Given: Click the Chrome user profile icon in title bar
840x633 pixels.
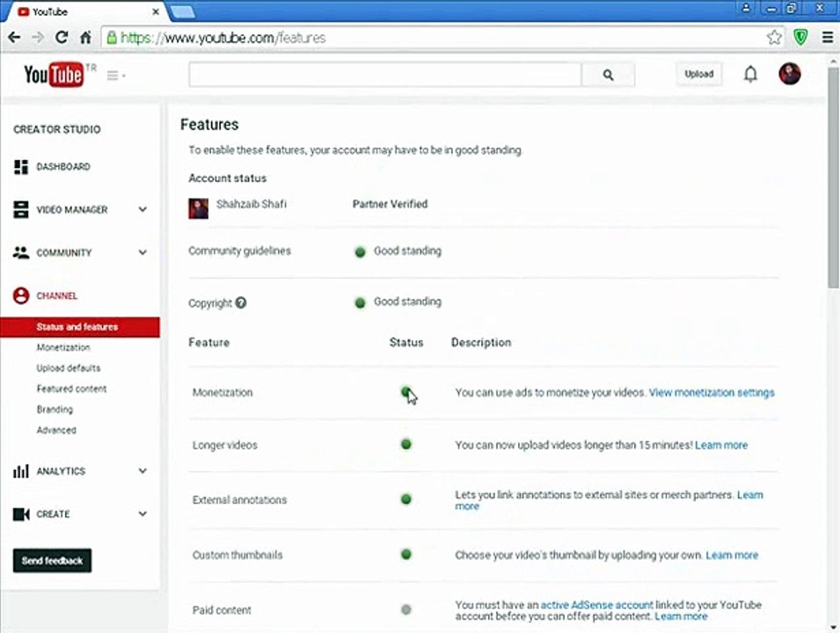Looking at the screenshot, I should [746, 8].
